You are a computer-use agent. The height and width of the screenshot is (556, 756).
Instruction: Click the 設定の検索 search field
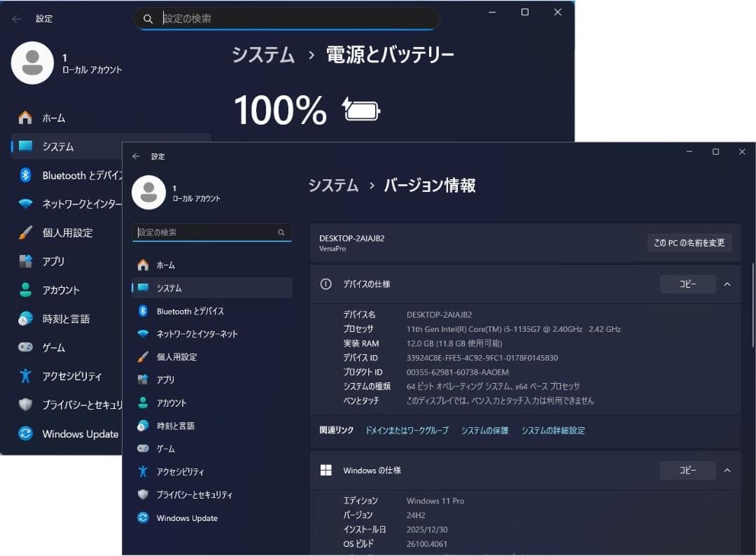(211, 232)
